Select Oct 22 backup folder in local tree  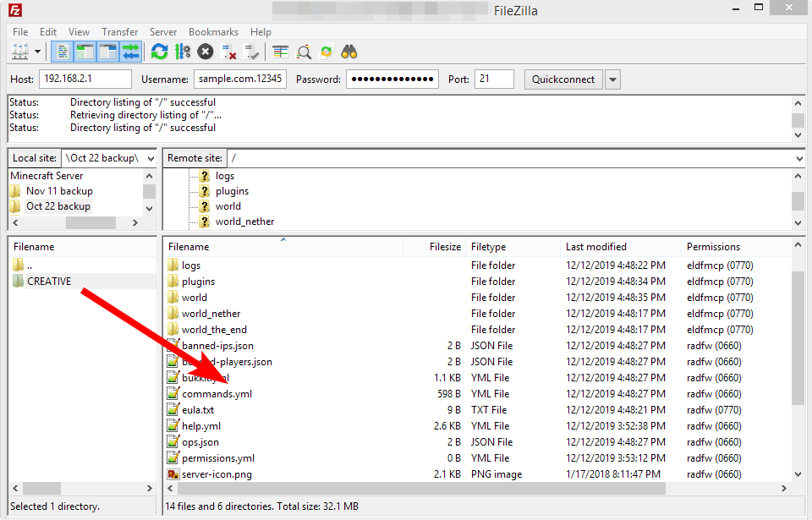click(58, 206)
